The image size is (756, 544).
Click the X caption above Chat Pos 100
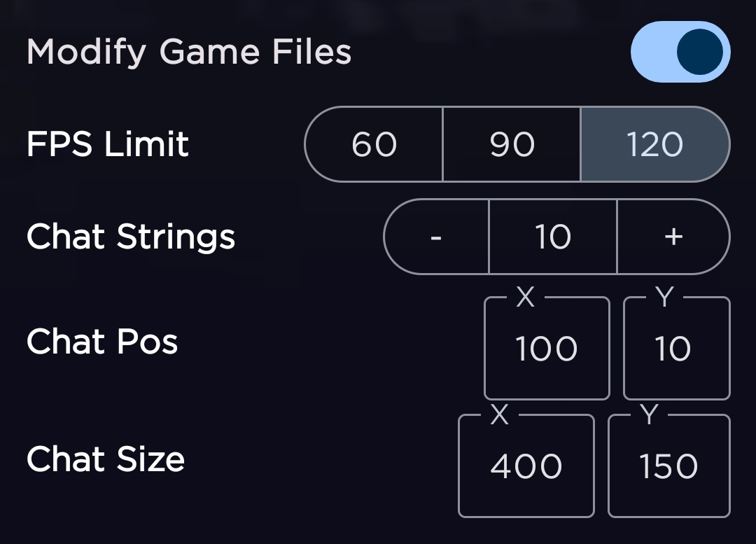coord(525,298)
